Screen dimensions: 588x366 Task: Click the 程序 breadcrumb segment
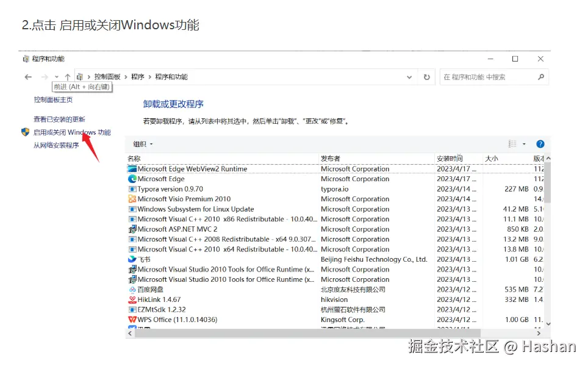(138, 77)
